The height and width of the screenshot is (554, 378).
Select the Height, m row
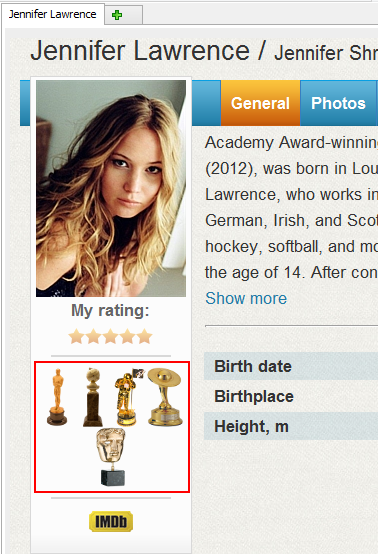291,426
